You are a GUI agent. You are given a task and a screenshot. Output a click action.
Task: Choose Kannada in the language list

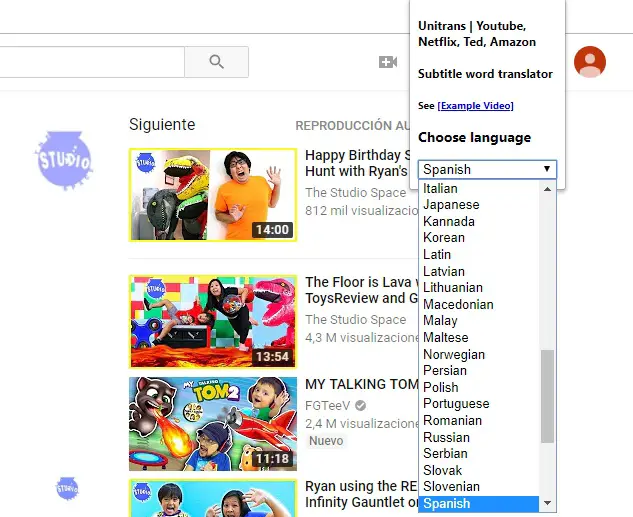pyautogui.click(x=479, y=222)
